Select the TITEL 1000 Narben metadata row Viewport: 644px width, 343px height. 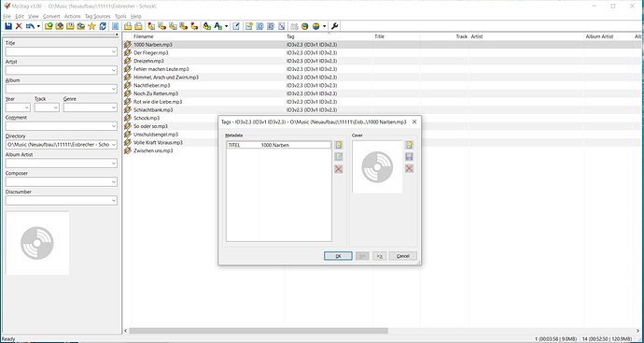(x=278, y=145)
